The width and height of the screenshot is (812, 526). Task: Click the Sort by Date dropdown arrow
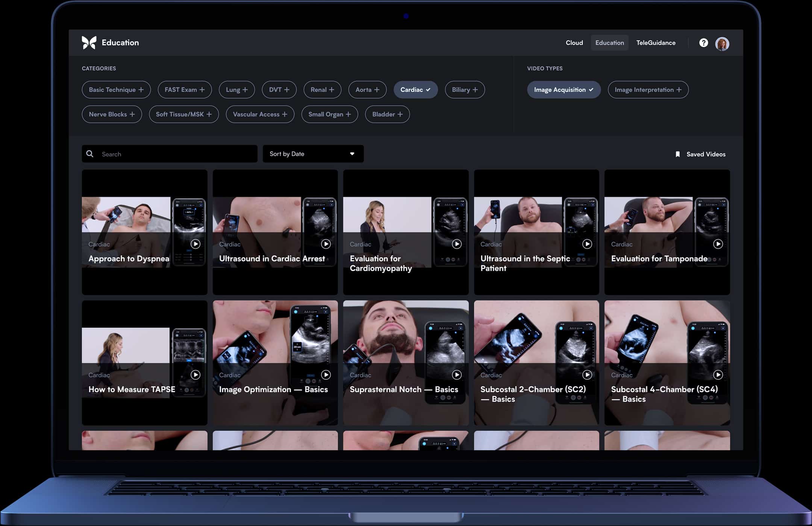[x=352, y=154]
